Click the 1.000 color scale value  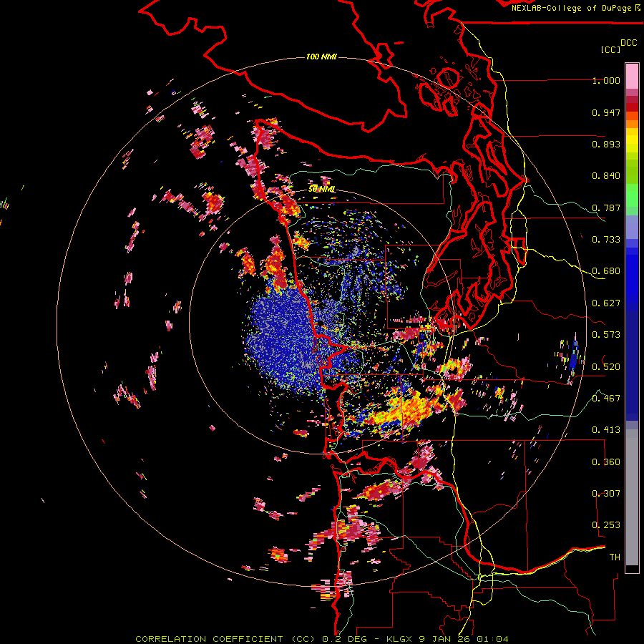[606, 80]
